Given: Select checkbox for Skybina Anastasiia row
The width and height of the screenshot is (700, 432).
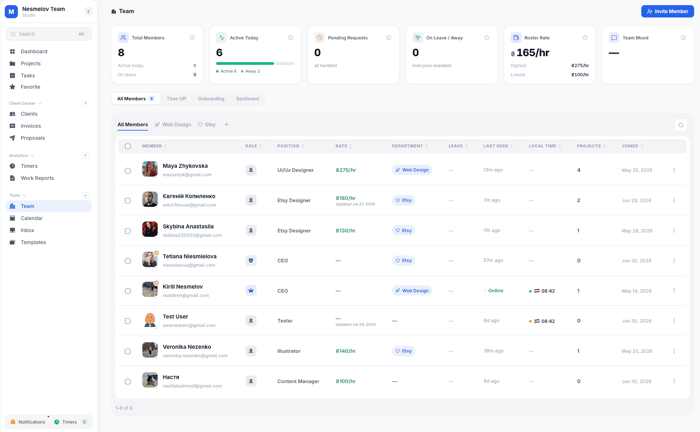Looking at the screenshot, I should 128,231.
